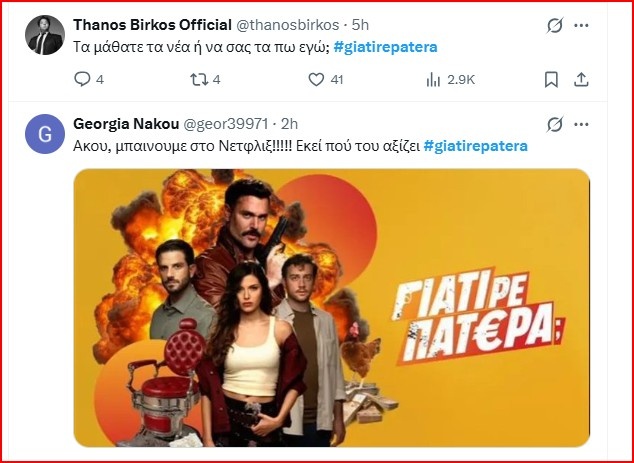Open Thanos Birkos profile photo
Screen dimensions: 634x463
[x=44, y=35]
